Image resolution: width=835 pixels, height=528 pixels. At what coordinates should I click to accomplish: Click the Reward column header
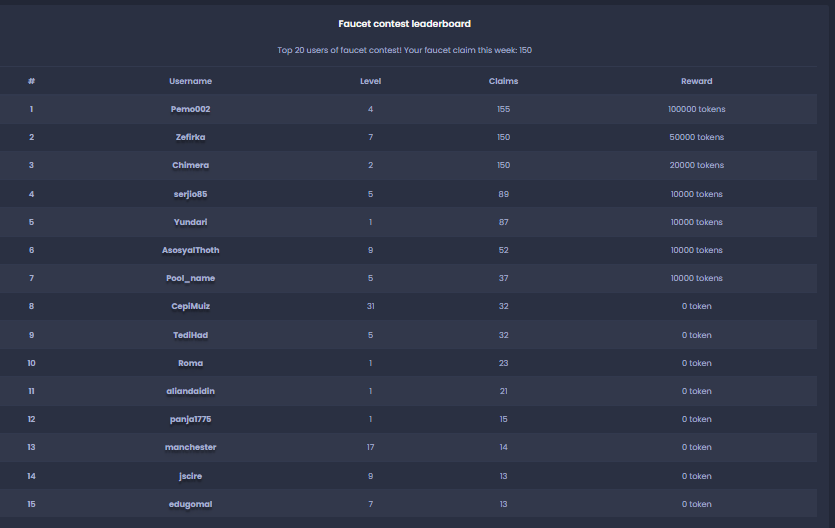pos(697,81)
